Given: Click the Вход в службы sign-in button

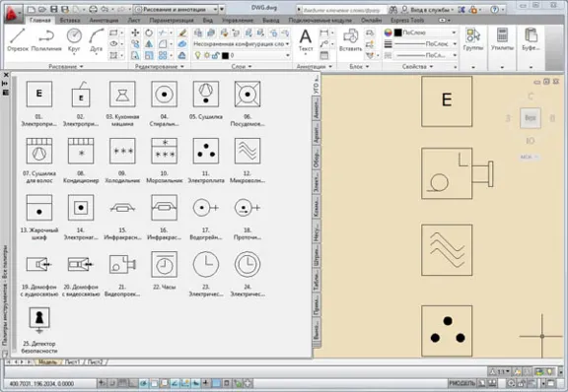Looking at the screenshot, I should [428, 10].
